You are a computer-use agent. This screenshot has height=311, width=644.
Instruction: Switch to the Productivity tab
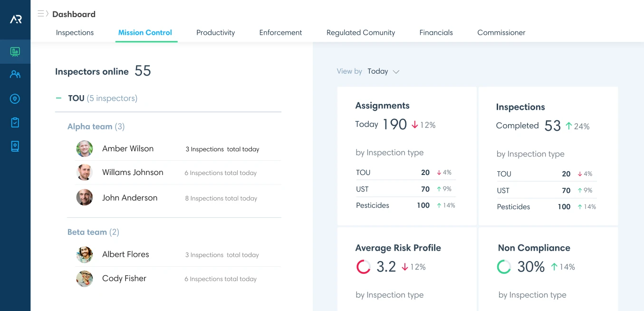pos(216,33)
